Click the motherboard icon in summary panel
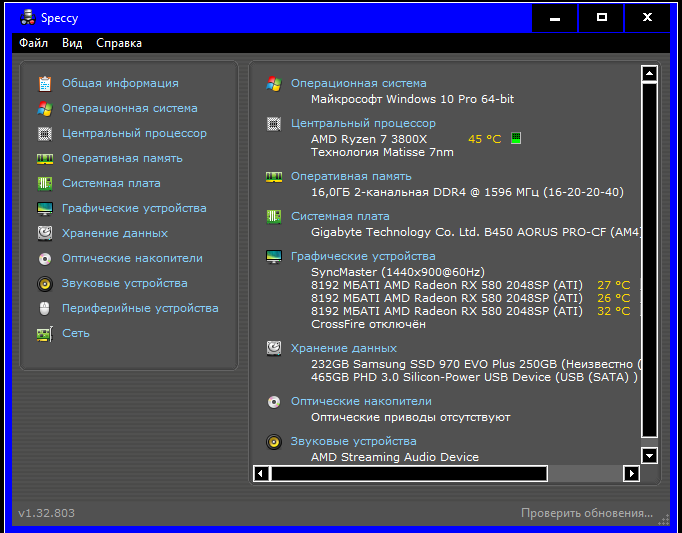 [274, 217]
